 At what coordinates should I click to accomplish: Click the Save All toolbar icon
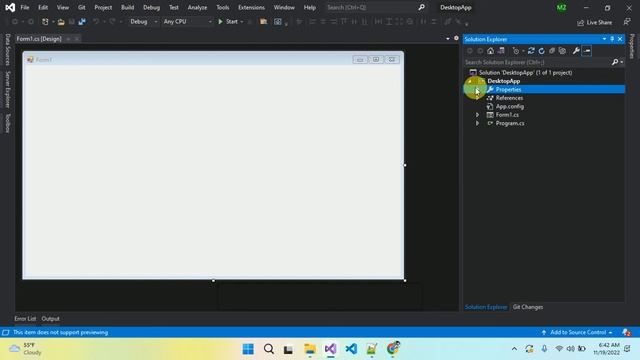[x=82, y=22]
